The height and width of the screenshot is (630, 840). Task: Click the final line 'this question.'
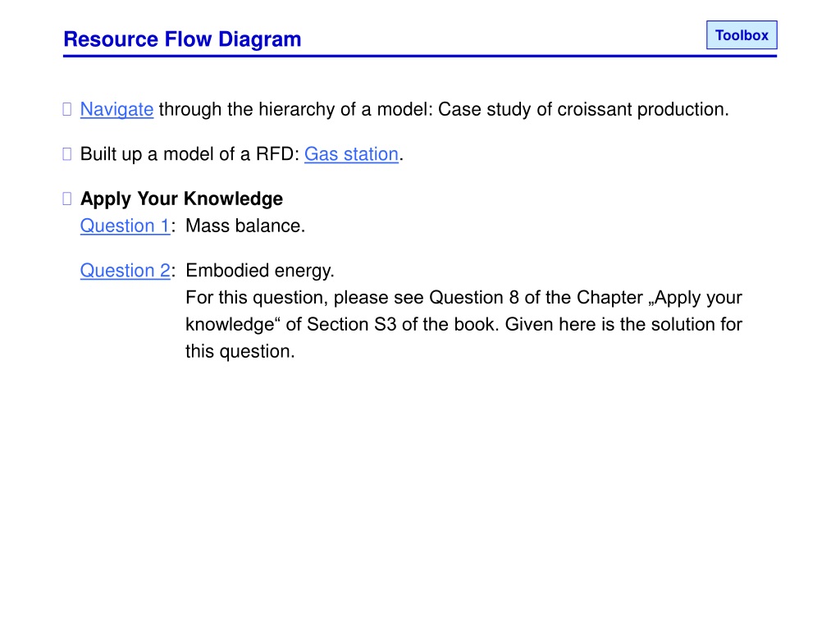(240, 351)
